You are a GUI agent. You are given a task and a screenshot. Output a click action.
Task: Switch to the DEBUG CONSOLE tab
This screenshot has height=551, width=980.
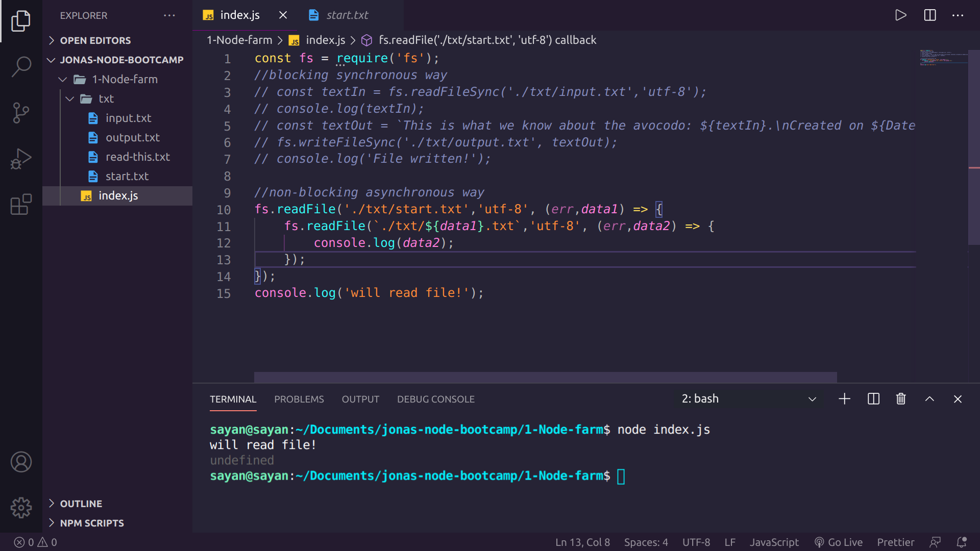tap(436, 399)
